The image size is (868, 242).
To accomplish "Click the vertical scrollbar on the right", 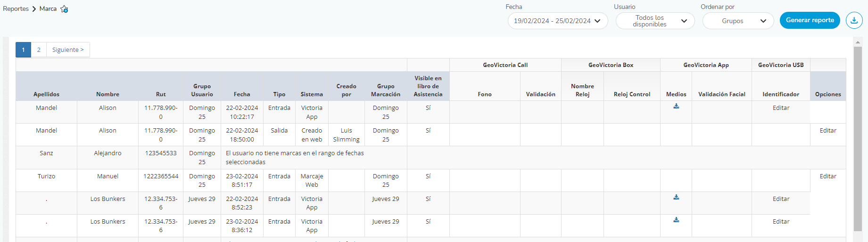I will tap(858, 137).
